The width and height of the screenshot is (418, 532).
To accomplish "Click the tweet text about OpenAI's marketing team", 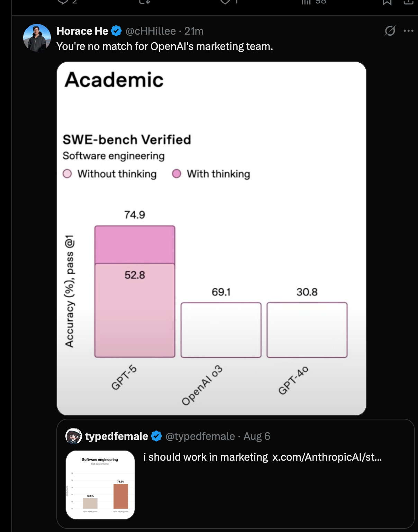I will 165,46.
